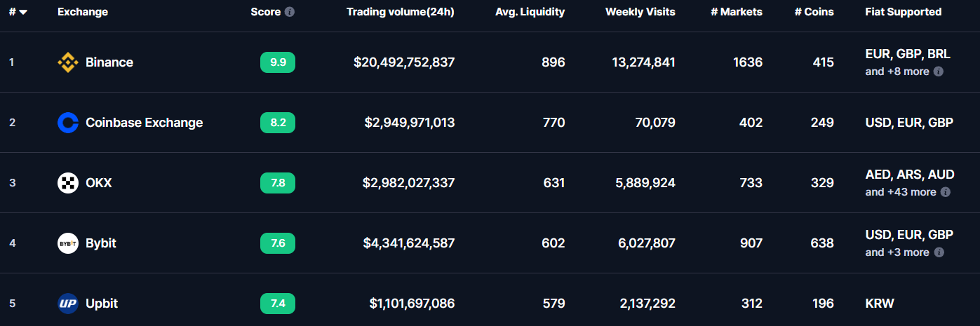The width and height of the screenshot is (980, 326).
Task: Click info icon next to OKX's +43 more
Action: pos(946,192)
